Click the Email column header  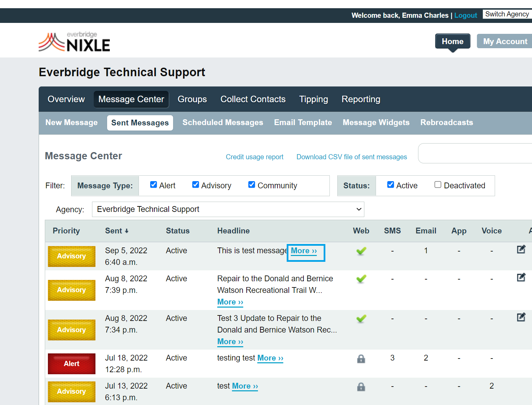pos(426,231)
